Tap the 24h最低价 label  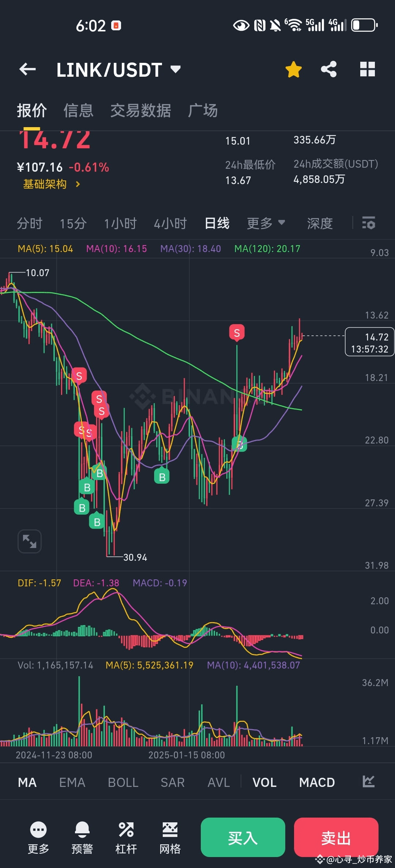click(251, 165)
